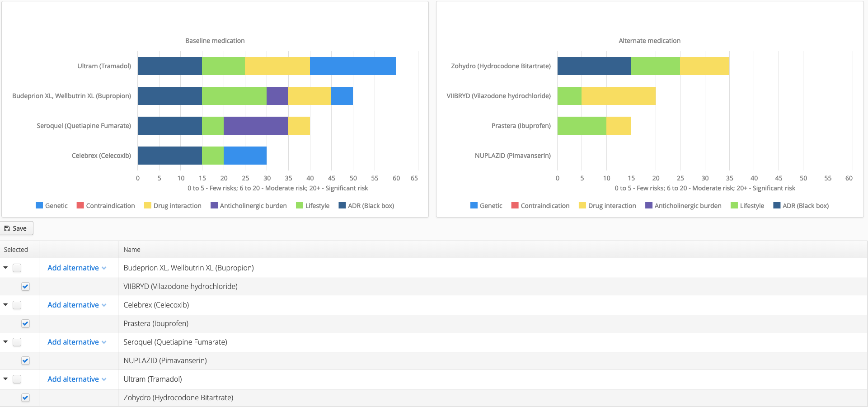868x407 pixels.
Task: Toggle Genetic legend in Alternate medication chart
Action: point(486,206)
